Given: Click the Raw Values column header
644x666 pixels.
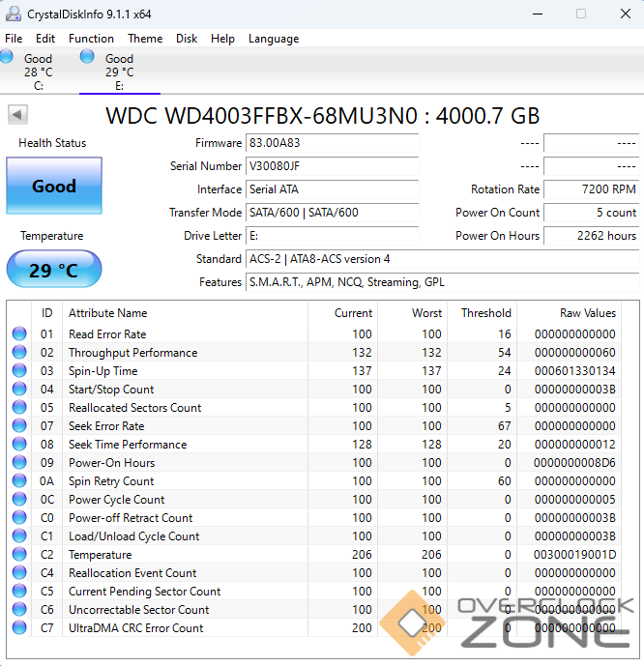Looking at the screenshot, I should [x=587, y=313].
